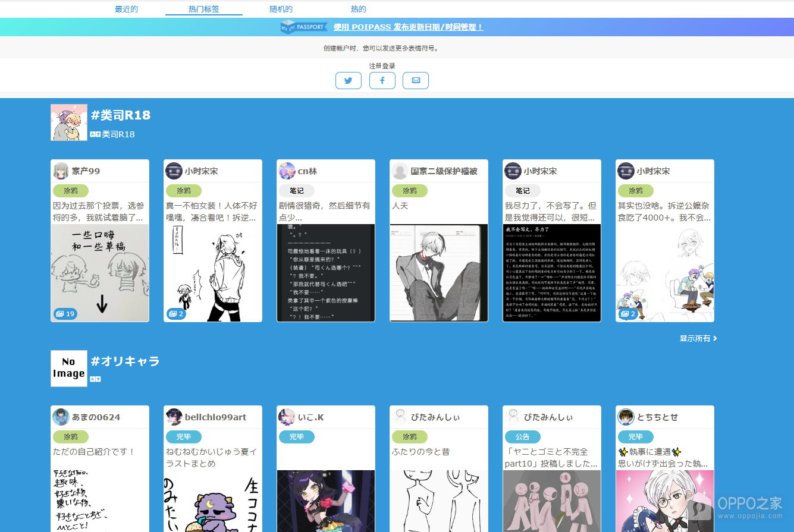Open the 使用 POIPASS 发布更新日期 link
794x532 pixels.
[409, 27]
